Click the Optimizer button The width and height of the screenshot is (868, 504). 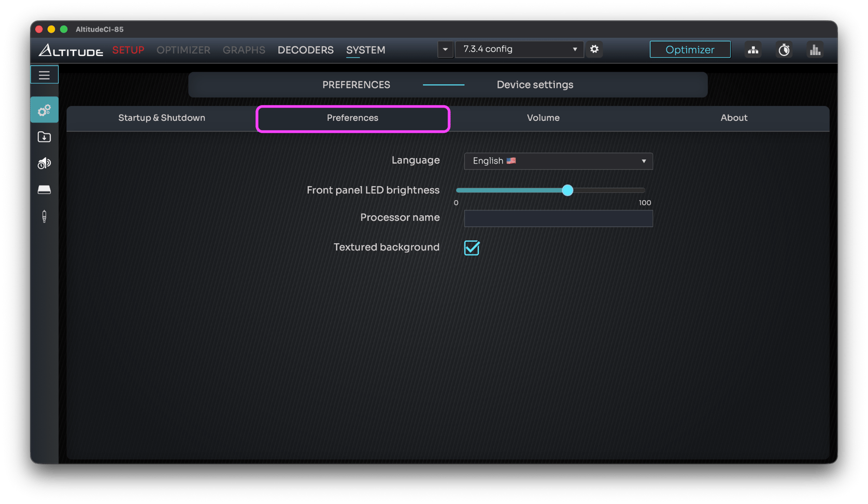click(x=690, y=50)
